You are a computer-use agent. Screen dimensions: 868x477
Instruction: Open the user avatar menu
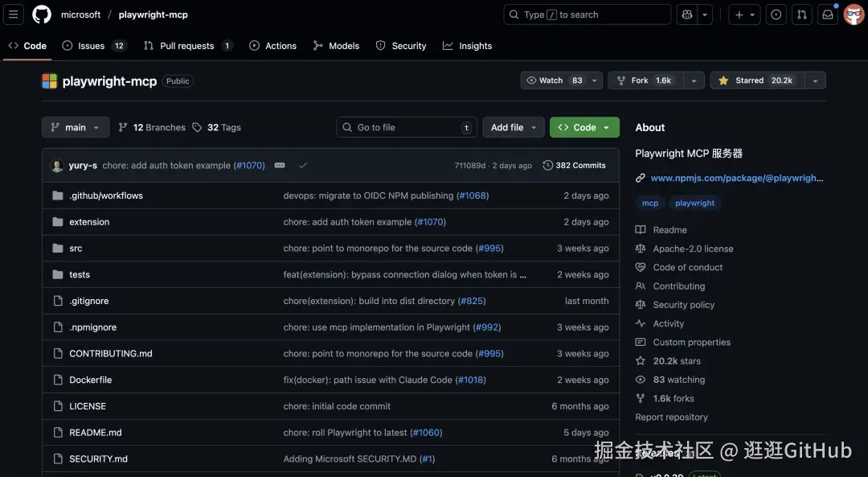pyautogui.click(x=854, y=15)
